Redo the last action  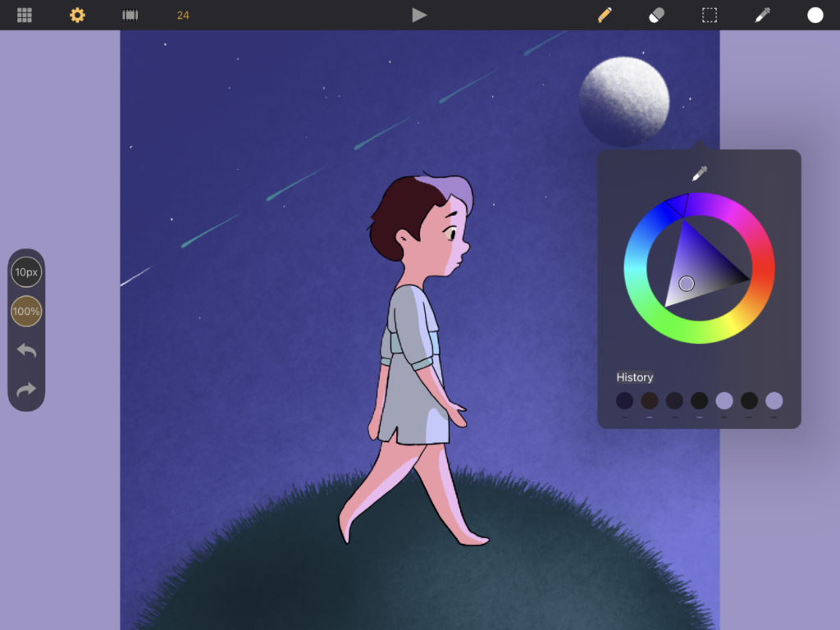point(26,390)
